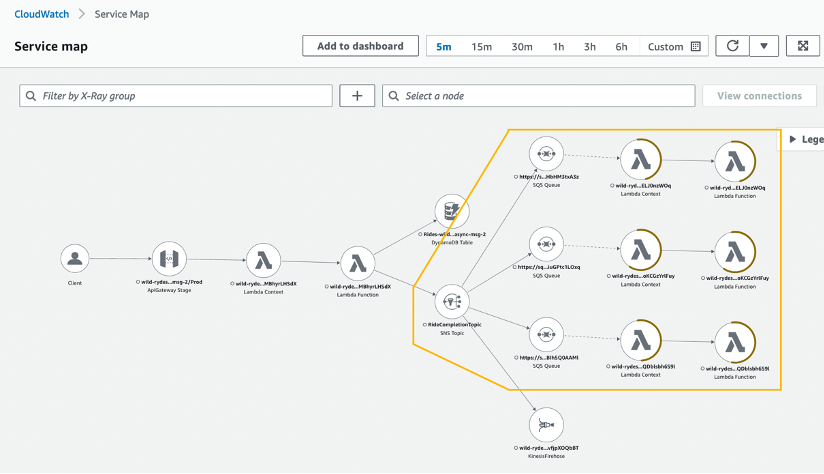This screenshot has height=474, width=824.
Task: Click the Client label text
Action: click(x=75, y=283)
